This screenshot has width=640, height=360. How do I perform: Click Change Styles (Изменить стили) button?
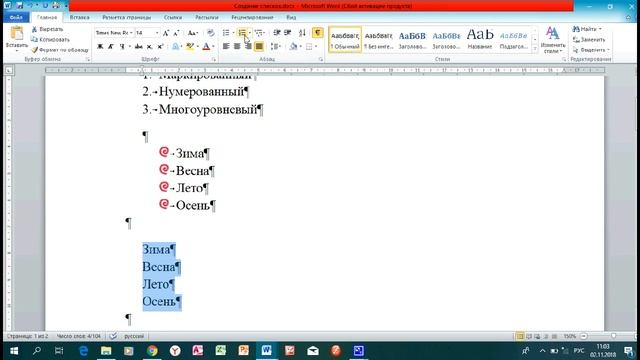[553, 40]
